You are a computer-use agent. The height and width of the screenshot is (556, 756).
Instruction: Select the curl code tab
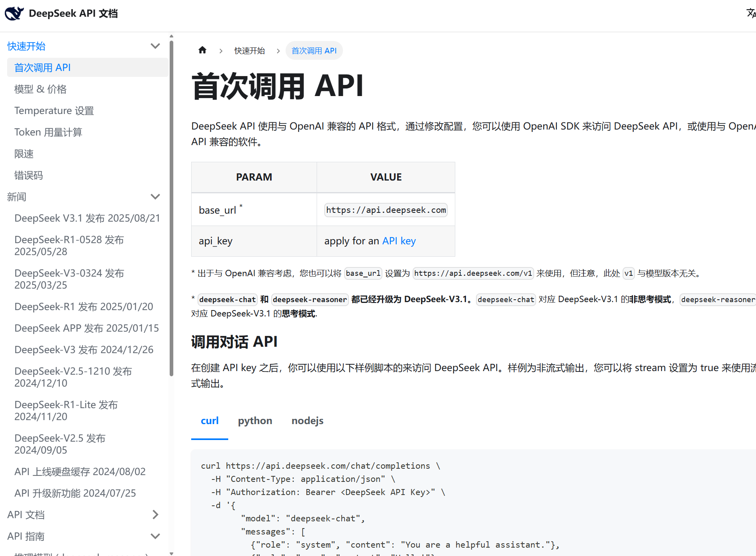pos(210,421)
